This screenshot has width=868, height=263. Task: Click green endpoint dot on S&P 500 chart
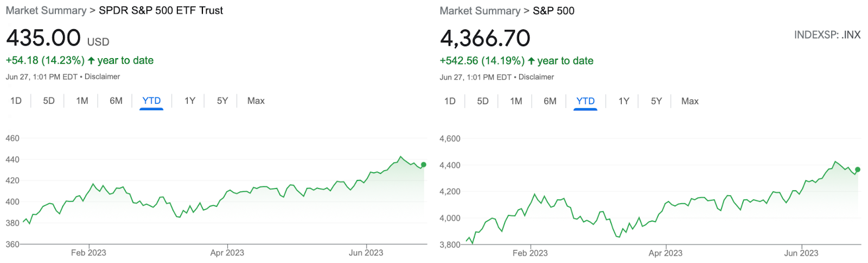[858, 170]
